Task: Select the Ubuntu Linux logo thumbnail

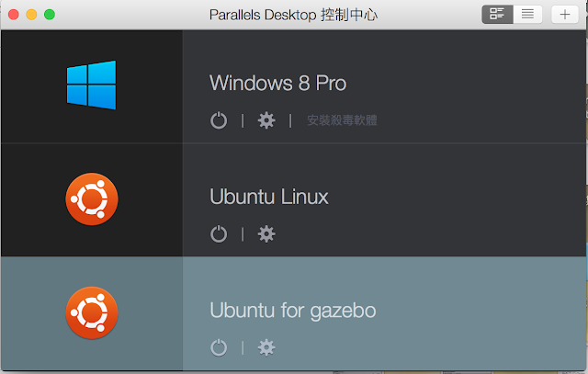Action: coord(92,199)
